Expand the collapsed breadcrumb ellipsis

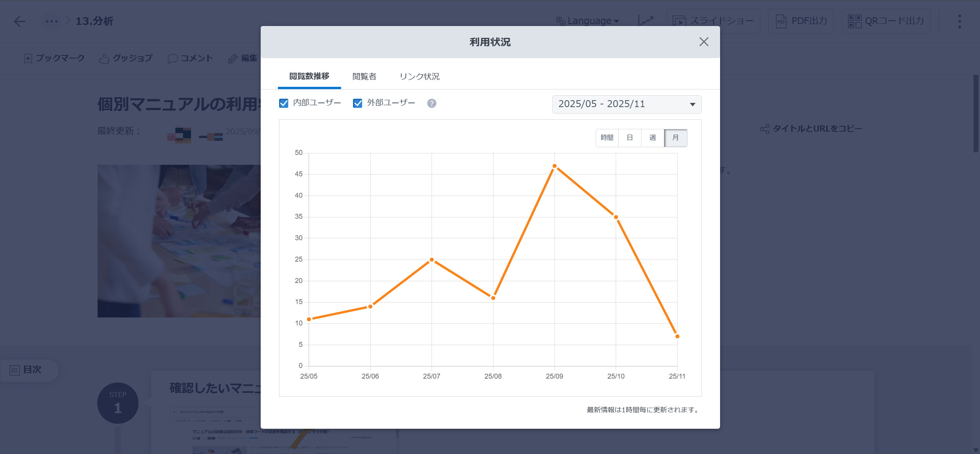click(51, 21)
